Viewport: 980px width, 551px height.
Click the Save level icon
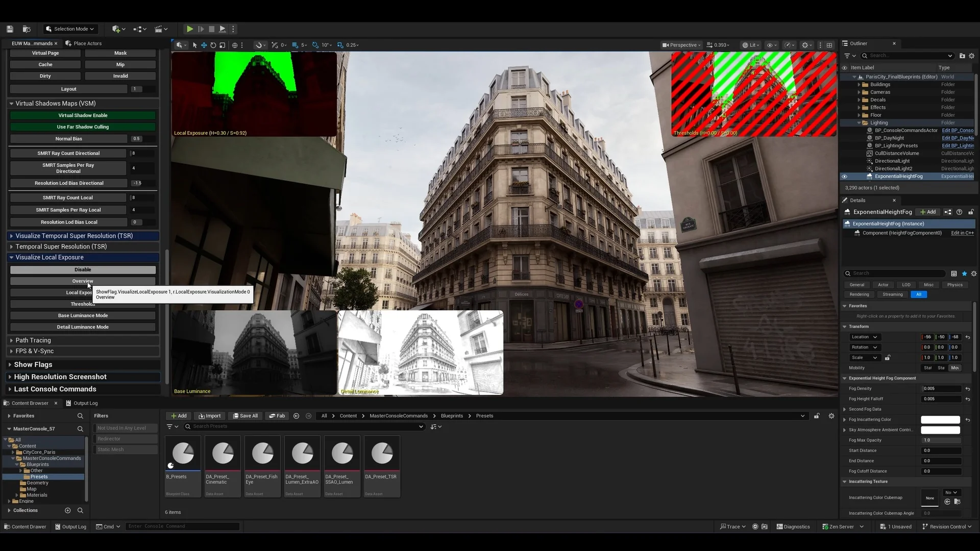(x=10, y=29)
